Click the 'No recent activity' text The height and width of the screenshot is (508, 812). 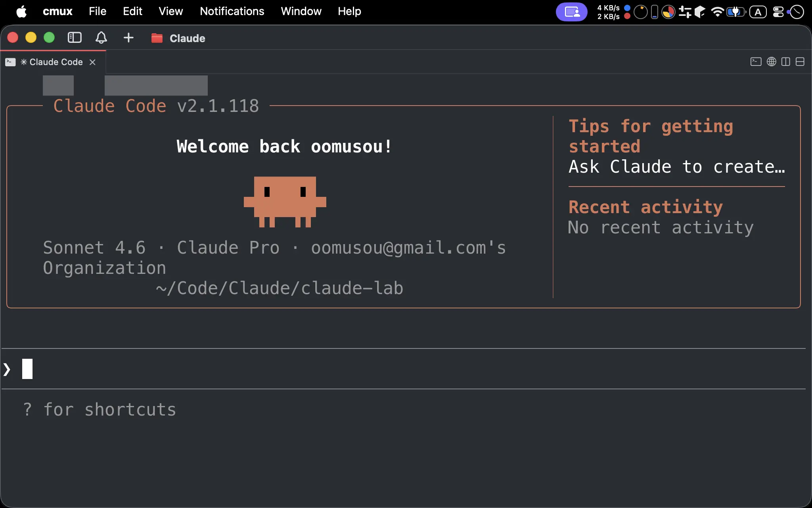661,227
